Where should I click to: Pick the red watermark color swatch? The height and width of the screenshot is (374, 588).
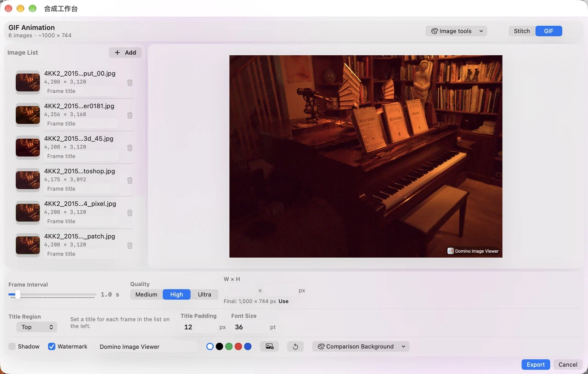[x=238, y=346]
